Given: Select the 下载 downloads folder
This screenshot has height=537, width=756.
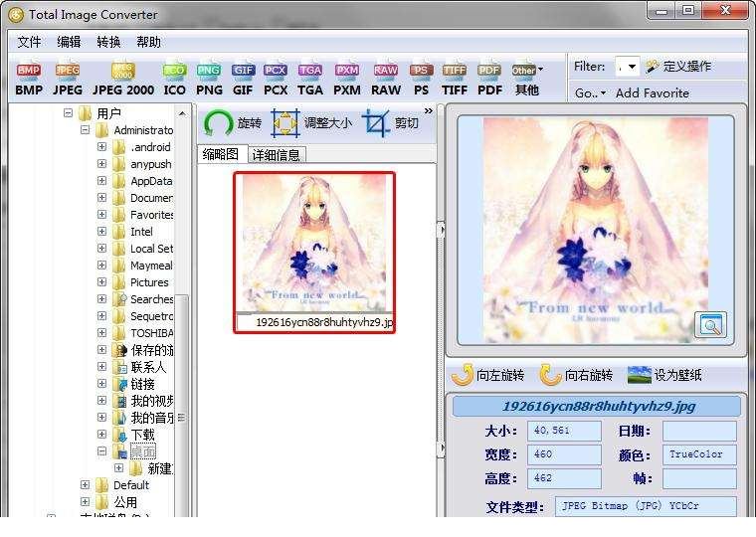Looking at the screenshot, I should click(142, 435).
